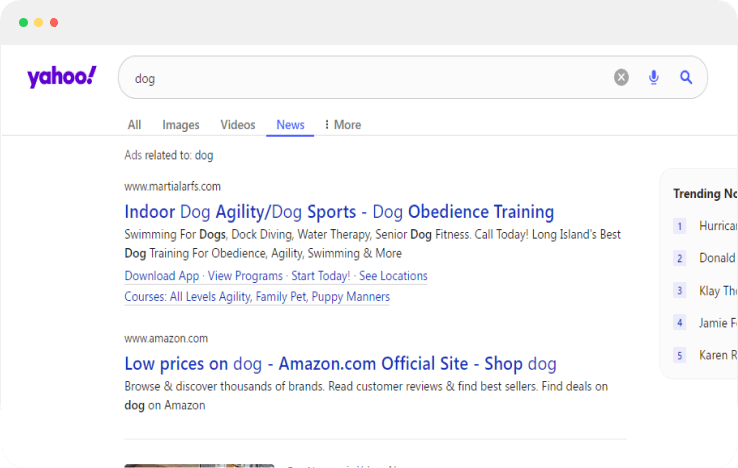
Task: Open trending item number 1 badge
Action: pyautogui.click(x=679, y=226)
